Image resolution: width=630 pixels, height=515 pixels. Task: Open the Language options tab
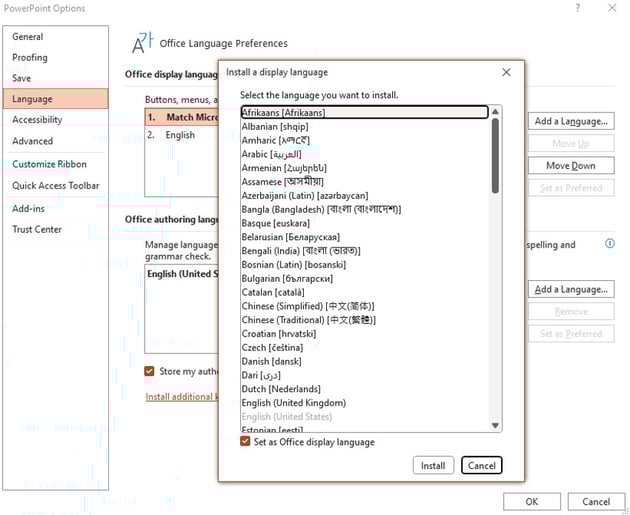(x=33, y=99)
